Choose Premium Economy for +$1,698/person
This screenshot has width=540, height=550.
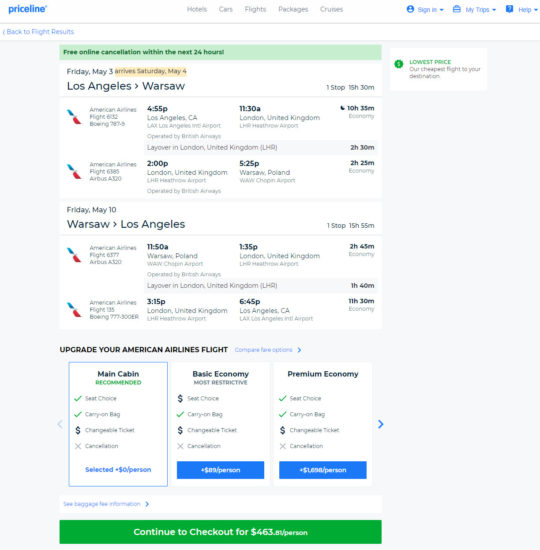[323, 470]
